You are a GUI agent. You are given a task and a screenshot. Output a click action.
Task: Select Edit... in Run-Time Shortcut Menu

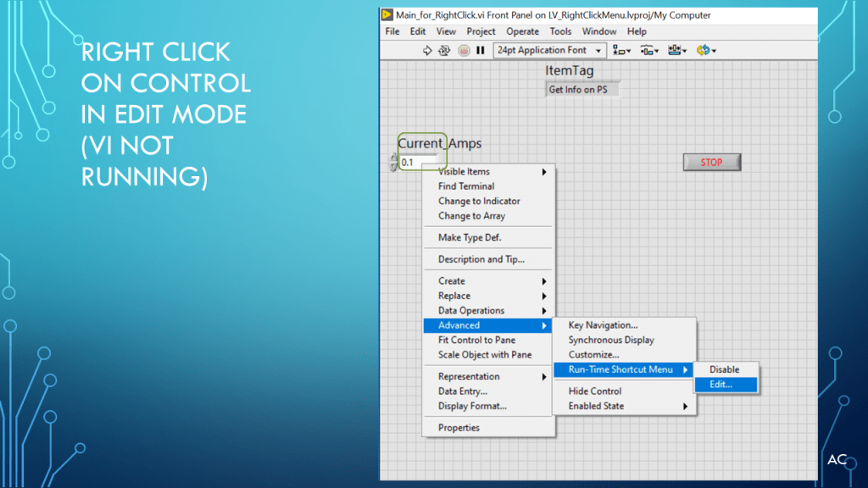pos(721,385)
